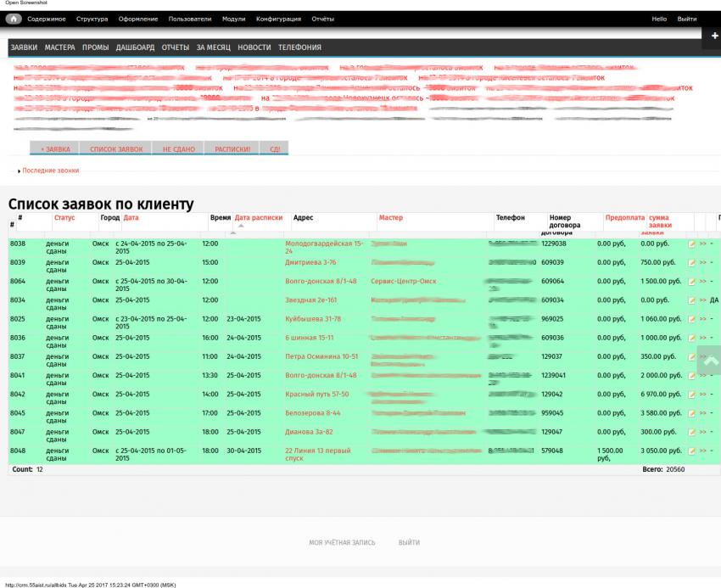
Task: Open Конфигурация admin menu
Action: coord(279,19)
